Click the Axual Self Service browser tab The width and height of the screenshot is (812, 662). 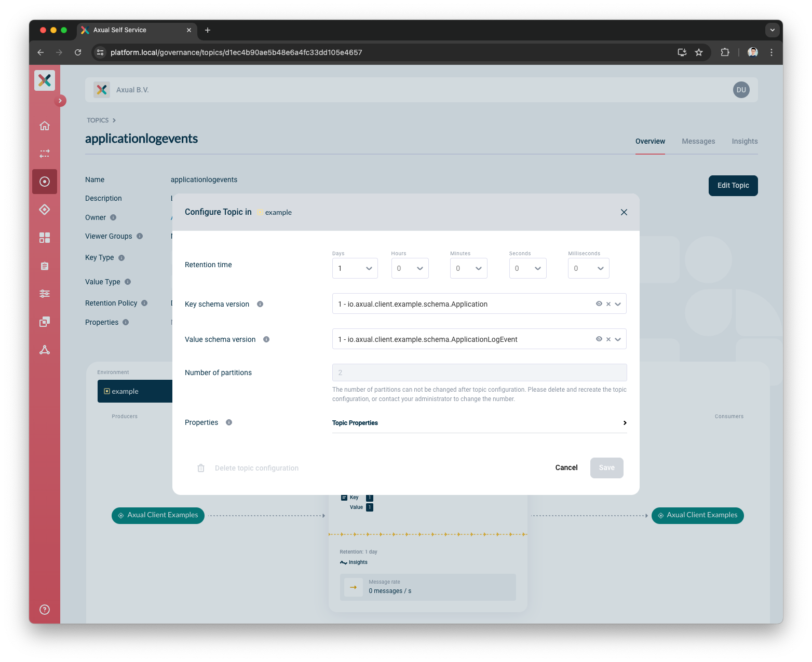(x=137, y=30)
